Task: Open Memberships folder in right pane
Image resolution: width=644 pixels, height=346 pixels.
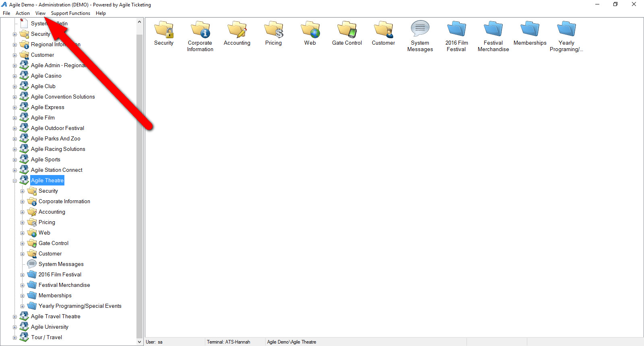Action: [530, 29]
